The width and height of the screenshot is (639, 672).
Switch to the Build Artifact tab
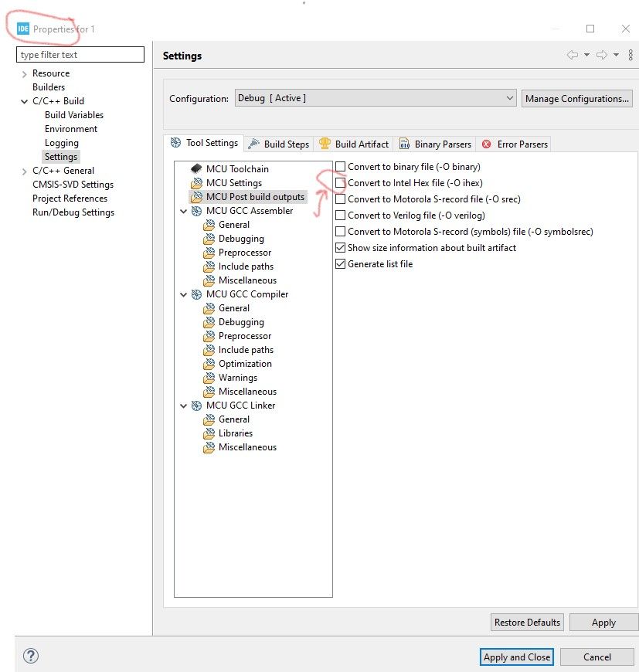354,144
